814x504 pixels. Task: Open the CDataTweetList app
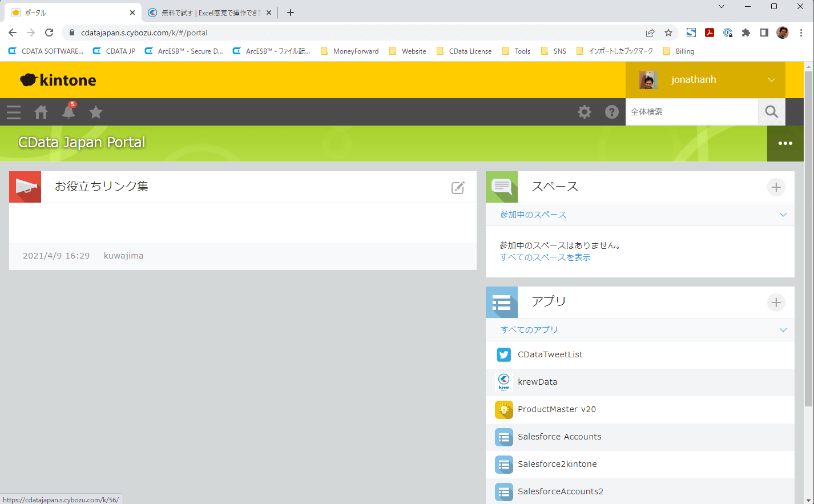[550, 354]
